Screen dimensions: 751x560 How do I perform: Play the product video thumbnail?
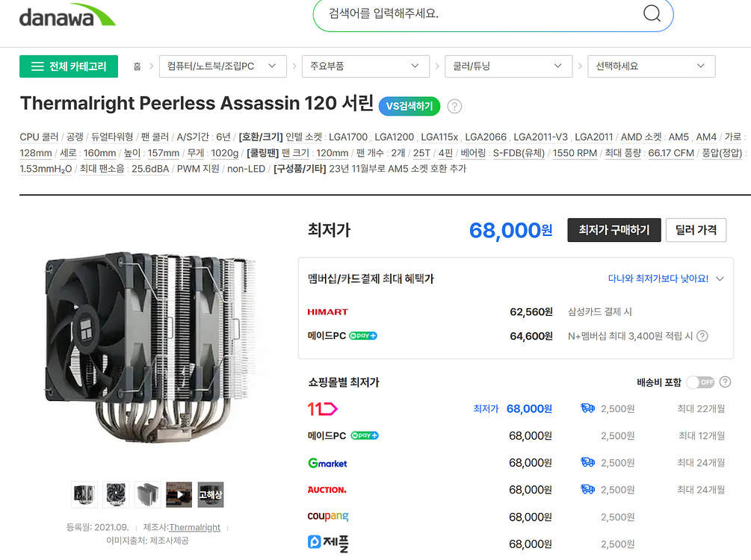[179, 494]
